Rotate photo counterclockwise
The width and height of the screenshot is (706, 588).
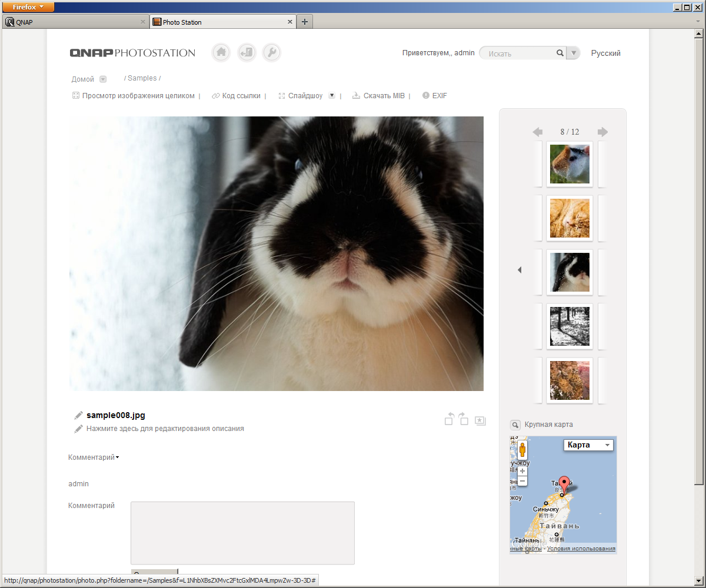(449, 418)
